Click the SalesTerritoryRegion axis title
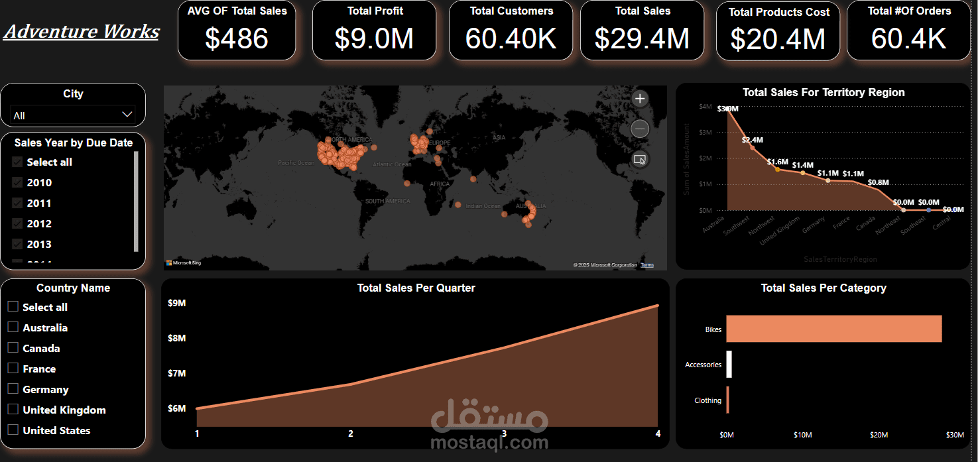Image resolution: width=980 pixels, height=462 pixels. click(x=840, y=259)
